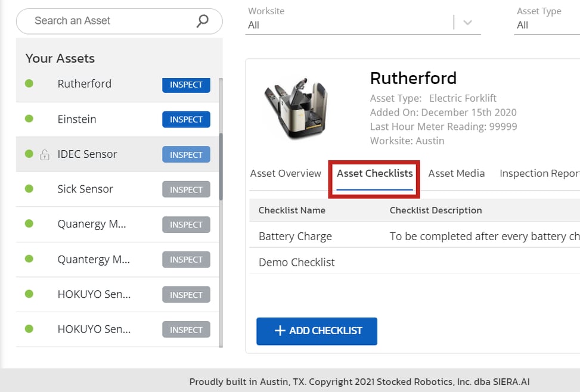This screenshot has width=580, height=392.
Task: Toggle the status dot for Sick Sensor
Action: pyautogui.click(x=29, y=189)
